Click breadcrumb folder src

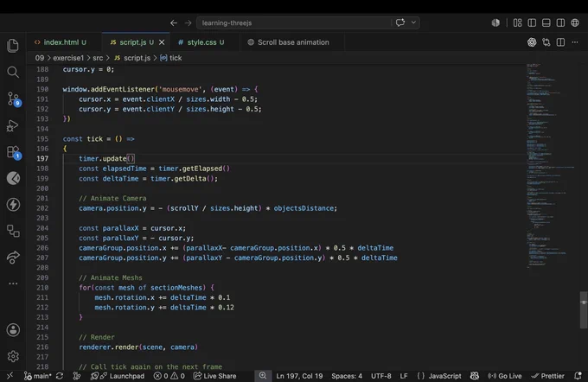(x=98, y=58)
